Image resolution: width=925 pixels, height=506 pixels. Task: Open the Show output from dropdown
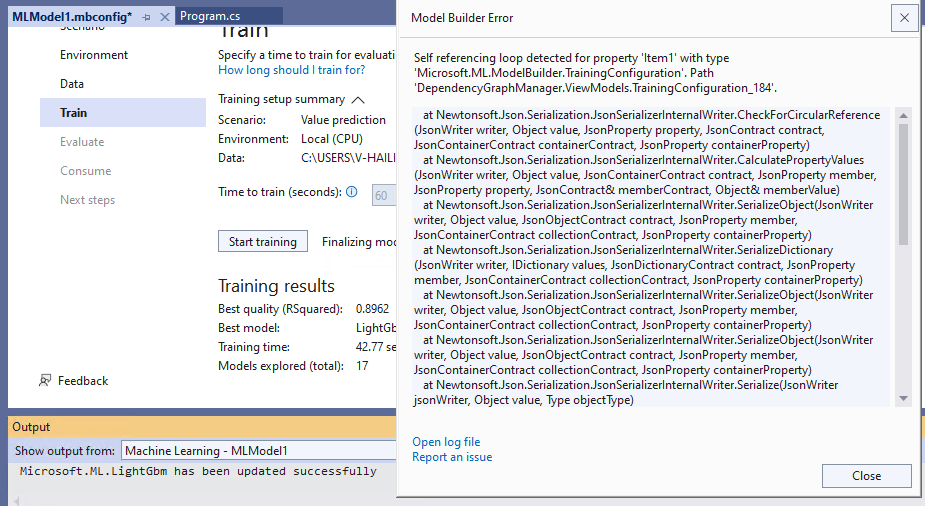click(258, 451)
